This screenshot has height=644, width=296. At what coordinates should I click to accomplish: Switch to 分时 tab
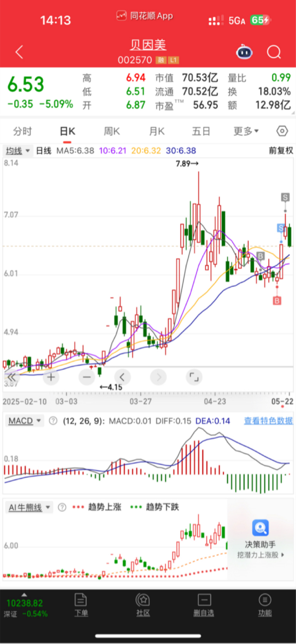coord(22,131)
